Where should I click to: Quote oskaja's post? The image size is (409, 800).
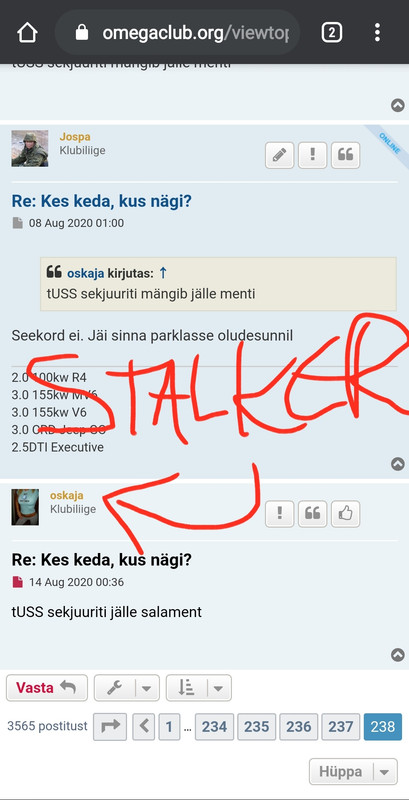point(312,514)
